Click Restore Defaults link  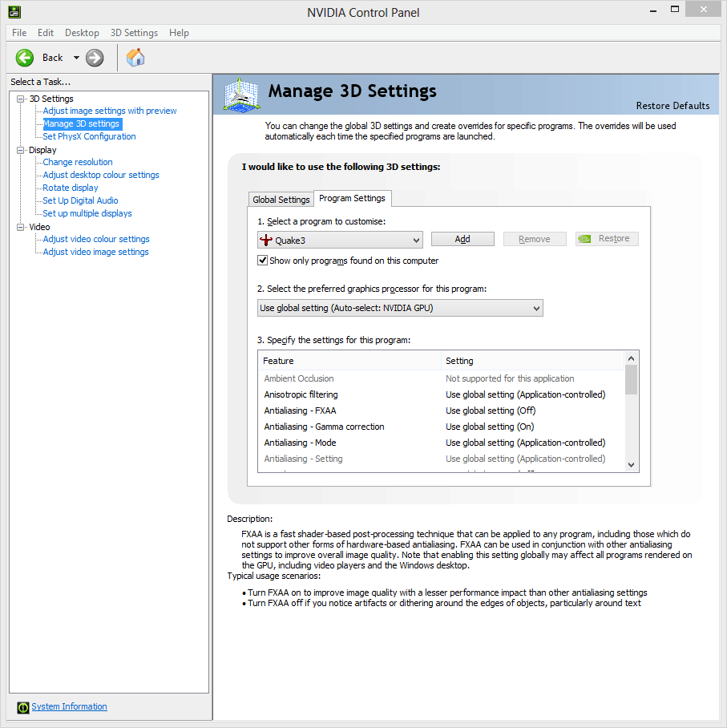(672, 106)
